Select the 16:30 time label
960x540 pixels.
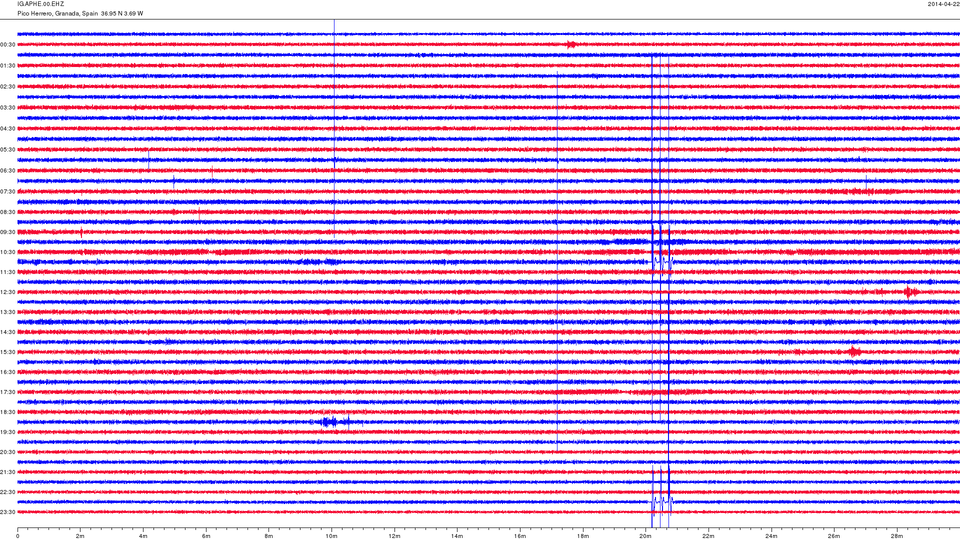click(8, 372)
